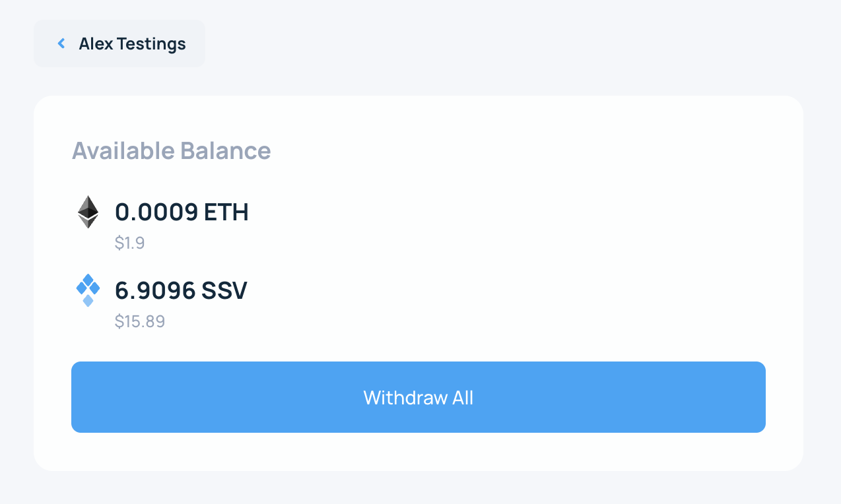Screen dimensions: 841x504
Task: Expand details under the ETH balance row
Action: pos(130,243)
